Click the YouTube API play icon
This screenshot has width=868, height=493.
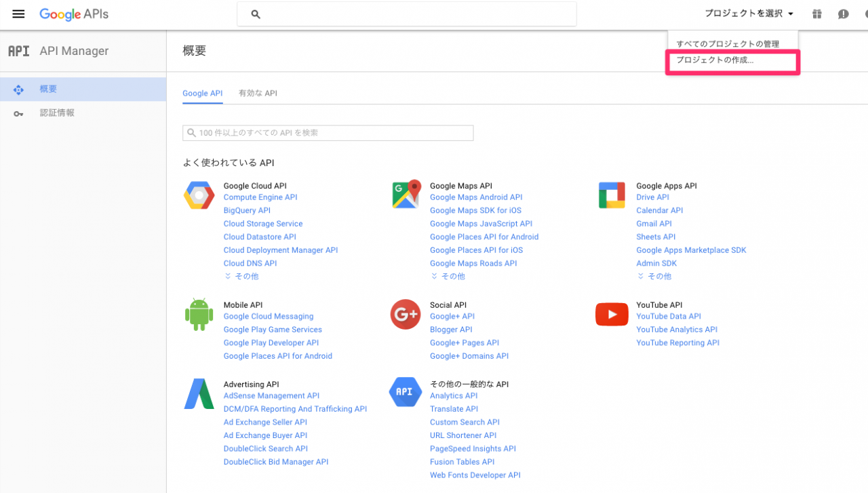click(x=612, y=314)
